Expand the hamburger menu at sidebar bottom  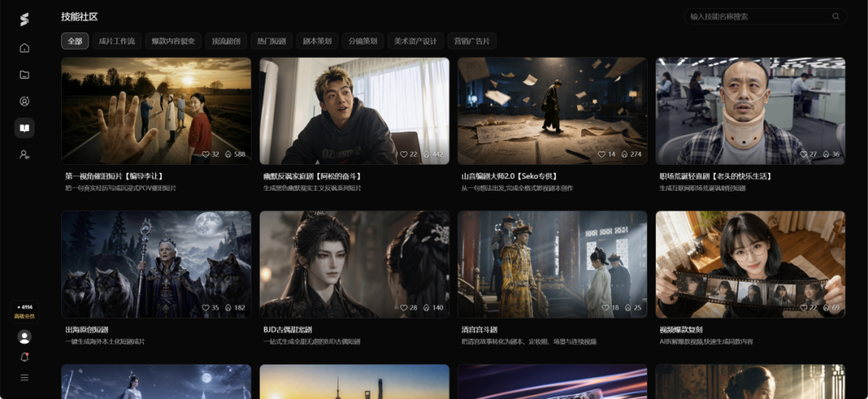coord(24,377)
